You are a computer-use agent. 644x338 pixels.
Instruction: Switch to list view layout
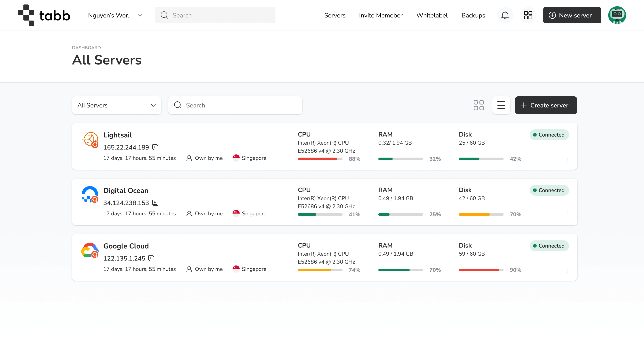(x=501, y=105)
